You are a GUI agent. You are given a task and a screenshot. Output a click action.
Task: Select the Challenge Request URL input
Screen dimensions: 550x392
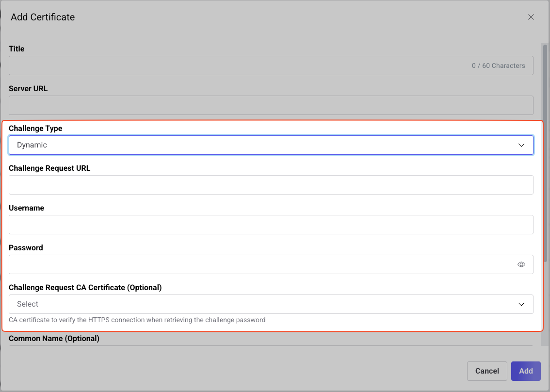(x=271, y=185)
